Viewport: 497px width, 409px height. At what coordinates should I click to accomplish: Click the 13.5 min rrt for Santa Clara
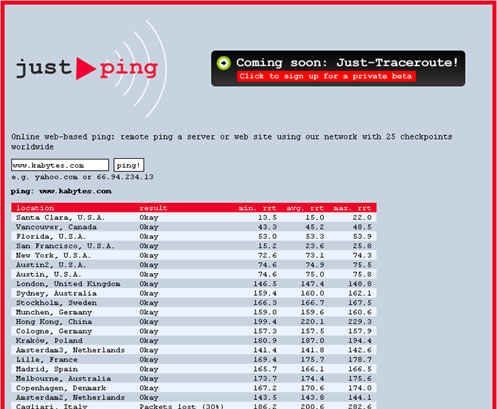point(267,217)
